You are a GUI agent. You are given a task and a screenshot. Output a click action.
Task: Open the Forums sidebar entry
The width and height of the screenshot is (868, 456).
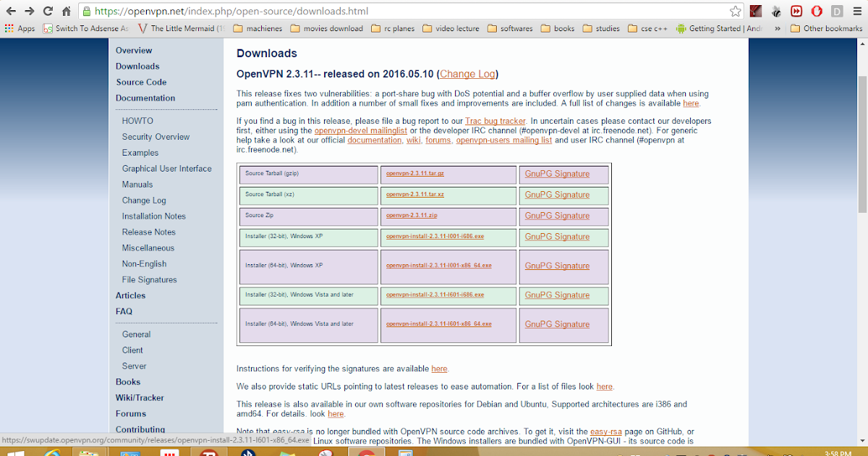(x=131, y=414)
